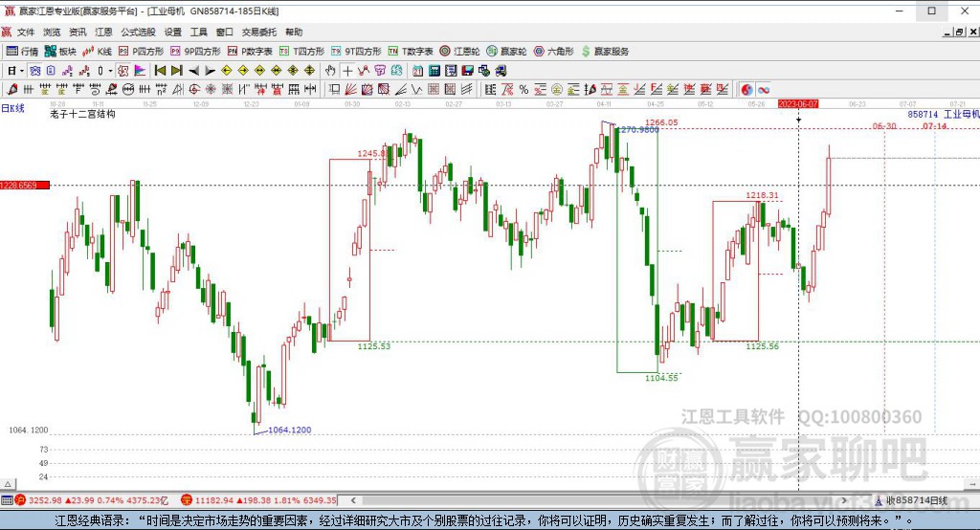Screen dimensions: 980x530
Task: Open the 江恩 menu
Action: (103, 32)
